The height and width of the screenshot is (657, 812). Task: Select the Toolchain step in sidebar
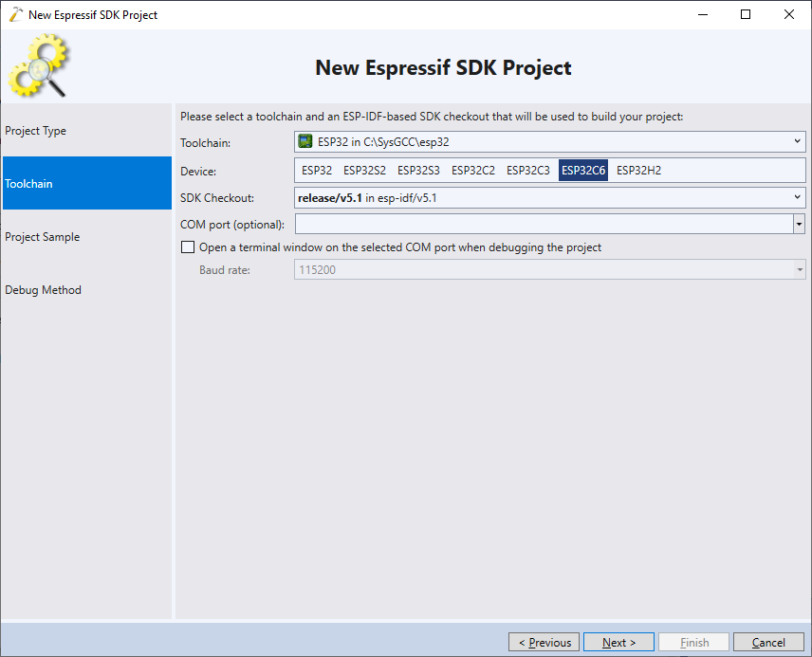click(x=87, y=183)
